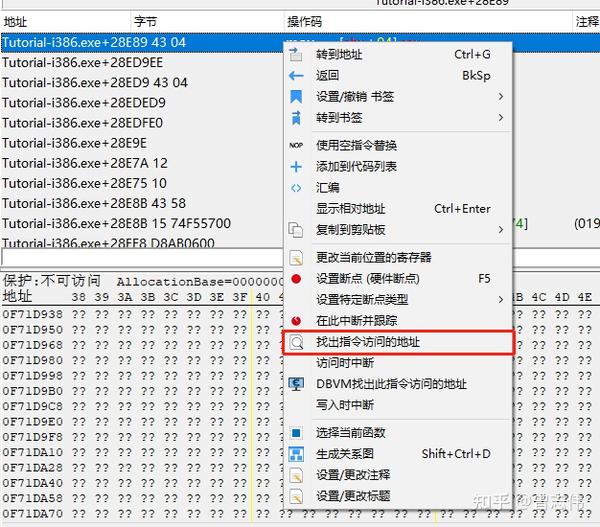Click hex dump address 0F71D9B0
The width and height of the screenshot is (600, 527).
33,391
